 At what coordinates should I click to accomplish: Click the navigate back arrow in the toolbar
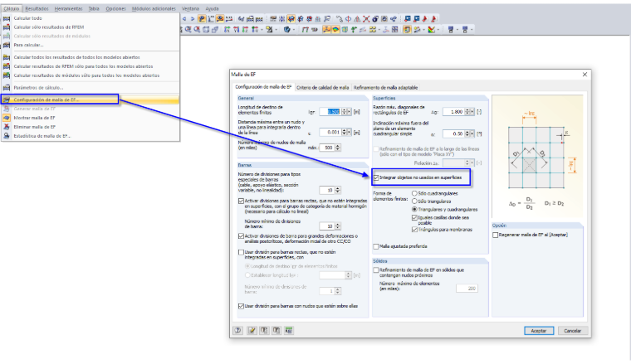(184, 19)
